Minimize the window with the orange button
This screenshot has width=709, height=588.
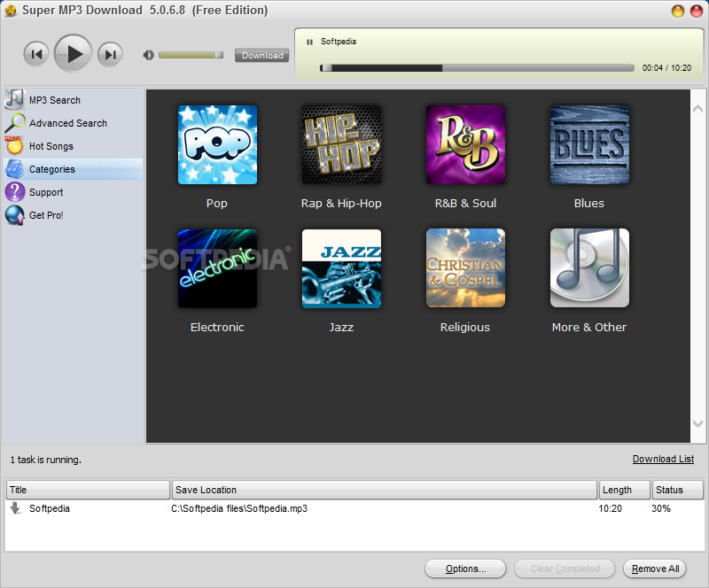678,11
